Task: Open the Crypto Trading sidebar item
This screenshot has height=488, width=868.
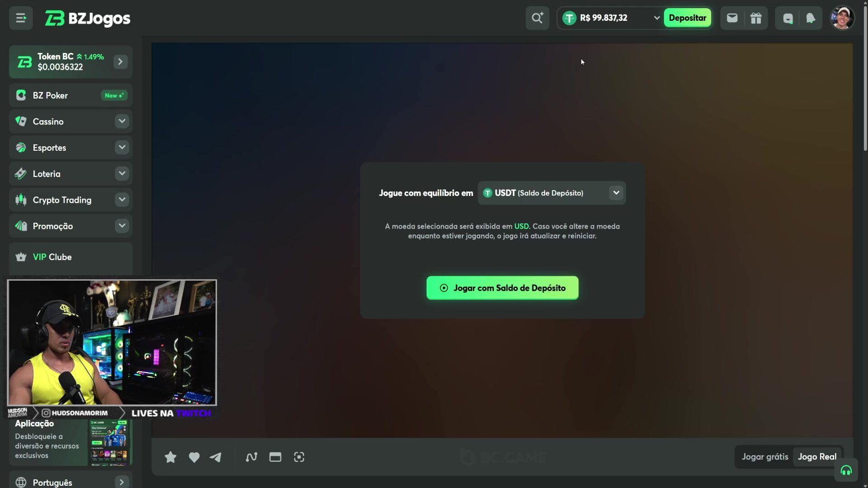Action: click(71, 200)
